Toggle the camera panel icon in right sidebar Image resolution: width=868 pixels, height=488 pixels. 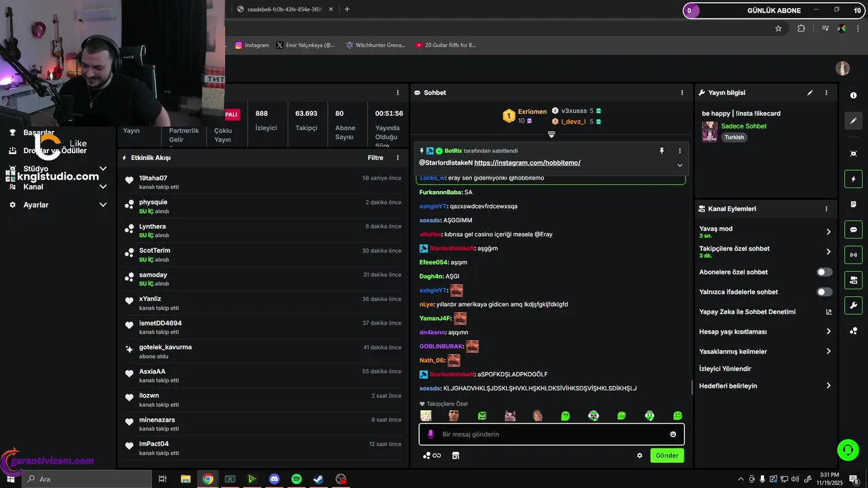pos(853,280)
